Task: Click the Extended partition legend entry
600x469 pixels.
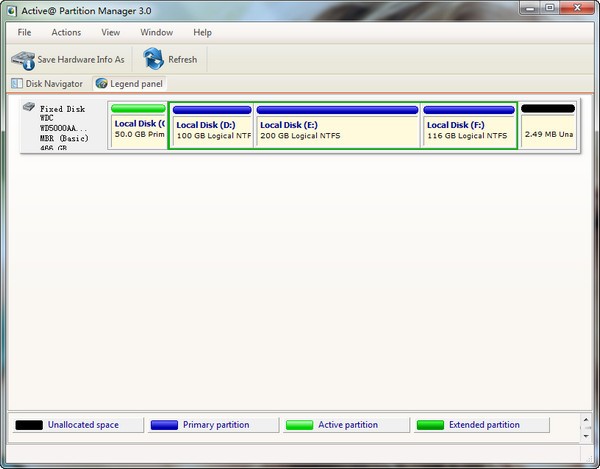Action: pyautogui.click(x=482, y=425)
